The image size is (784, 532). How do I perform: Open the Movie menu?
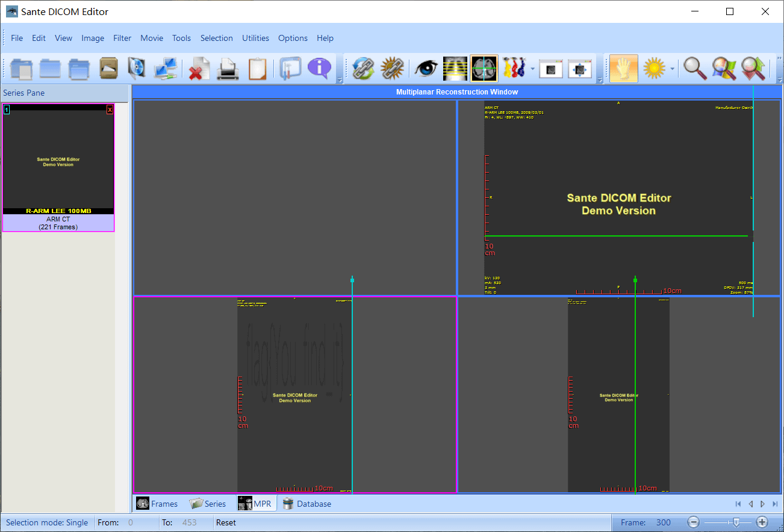pyautogui.click(x=152, y=38)
